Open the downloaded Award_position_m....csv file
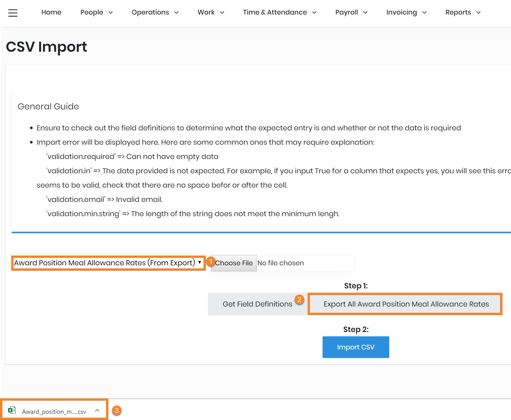This screenshot has height=420, width=511. [x=54, y=411]
